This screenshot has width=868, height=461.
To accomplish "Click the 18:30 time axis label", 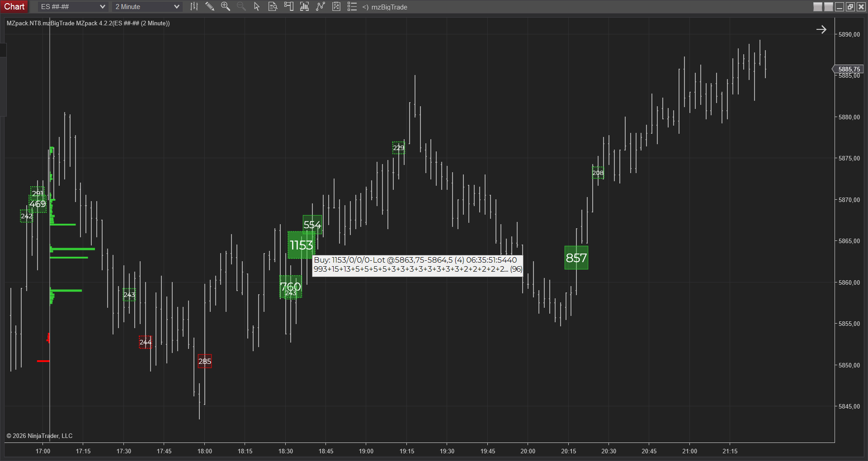I will 286,451.
